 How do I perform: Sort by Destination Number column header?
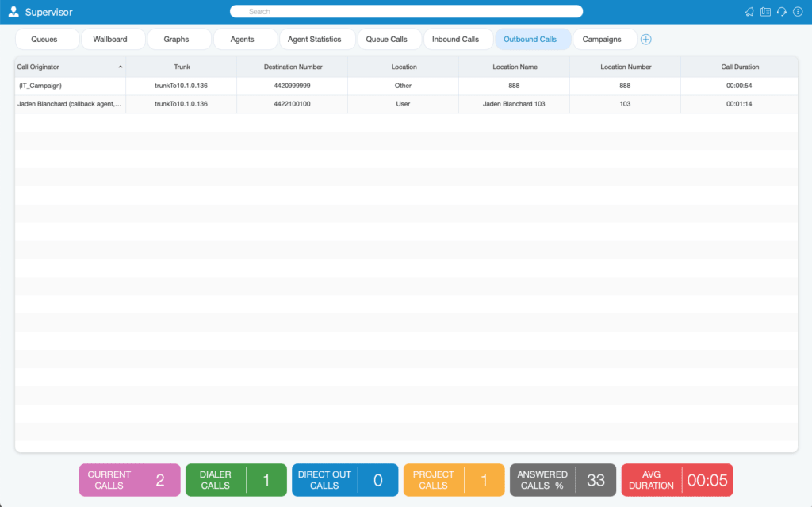[x=293, y=67]
